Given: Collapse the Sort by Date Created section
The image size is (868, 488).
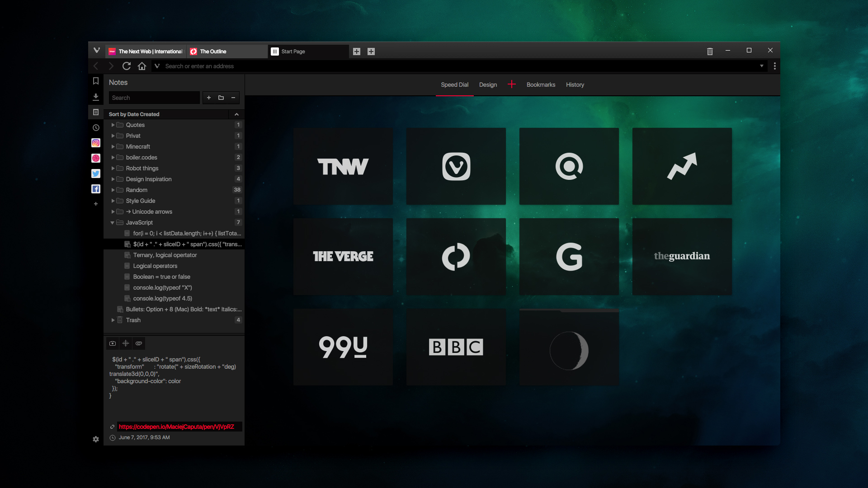Looking at the screenshot, I should tap(237, 114).
